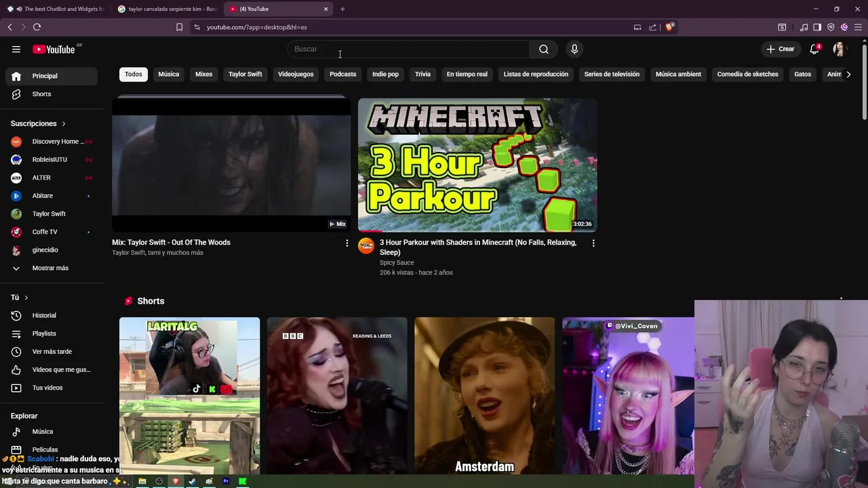Select the Comedia de sketches chip

point(747,74)
